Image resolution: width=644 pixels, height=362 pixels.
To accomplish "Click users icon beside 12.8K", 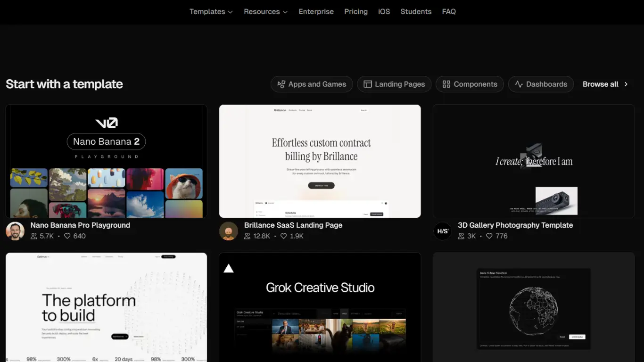I will coord(248,236).
